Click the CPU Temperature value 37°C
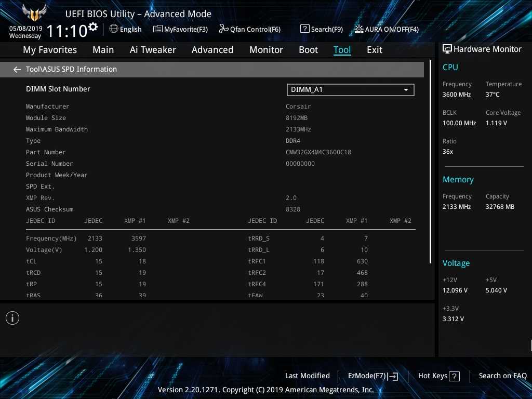The height and width of the screenshot is (399, 532). click(493, 95)
